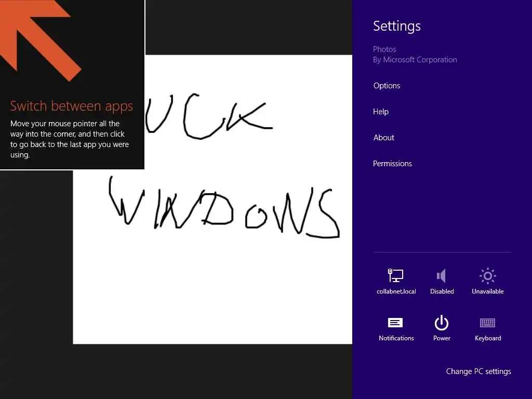Click the Switch between apps heading
The width and height of the screenshot is (532, 399).
(72, 106)
